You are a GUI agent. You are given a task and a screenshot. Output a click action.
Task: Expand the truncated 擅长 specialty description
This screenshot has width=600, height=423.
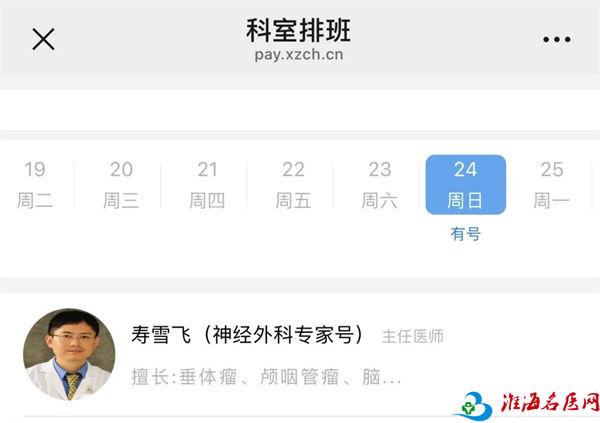coord(266,377)
